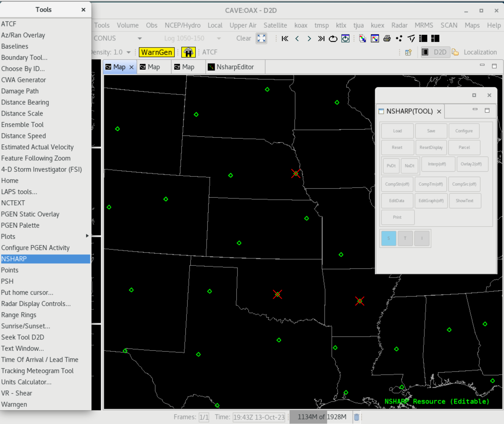Open loop properties icon
The image size is (504, 424).
click(345, 38)
